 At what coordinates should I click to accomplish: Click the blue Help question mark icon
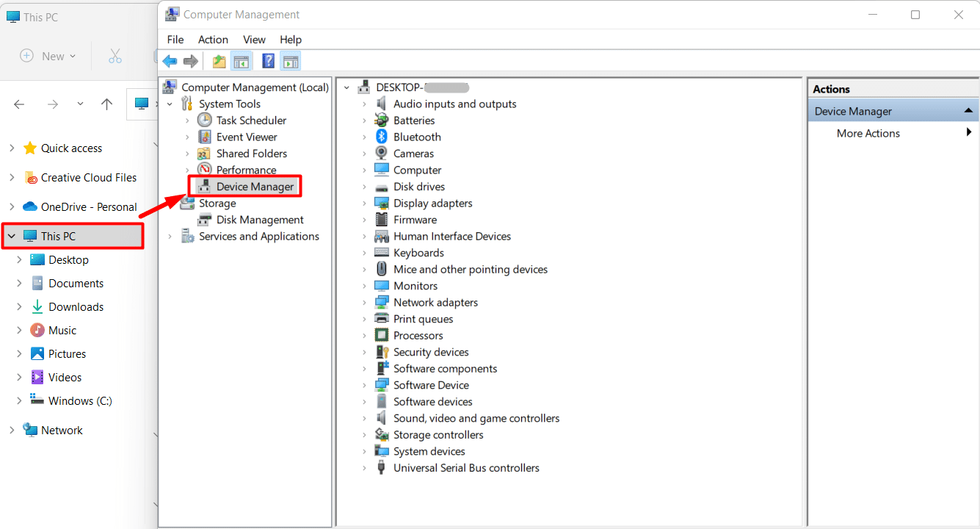point(269,61)
